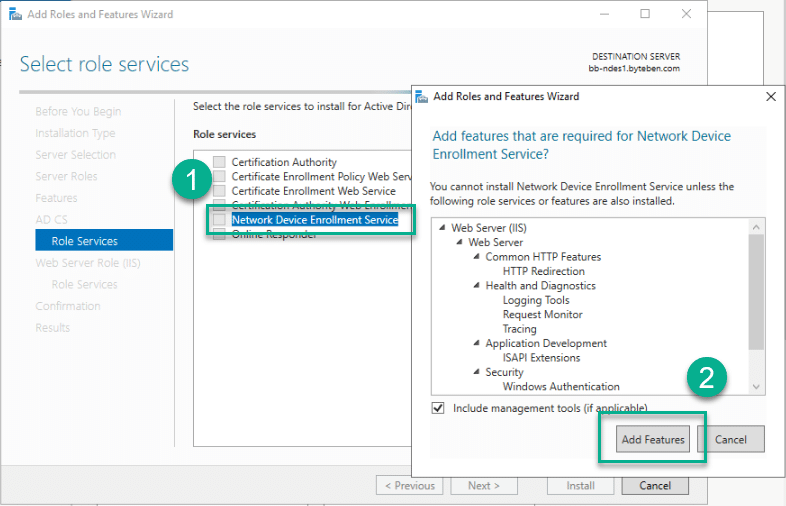The width and height of the screenshot is (786, 506).
Task: Click scroll down arrow in features list
Action: pos(756,387)
